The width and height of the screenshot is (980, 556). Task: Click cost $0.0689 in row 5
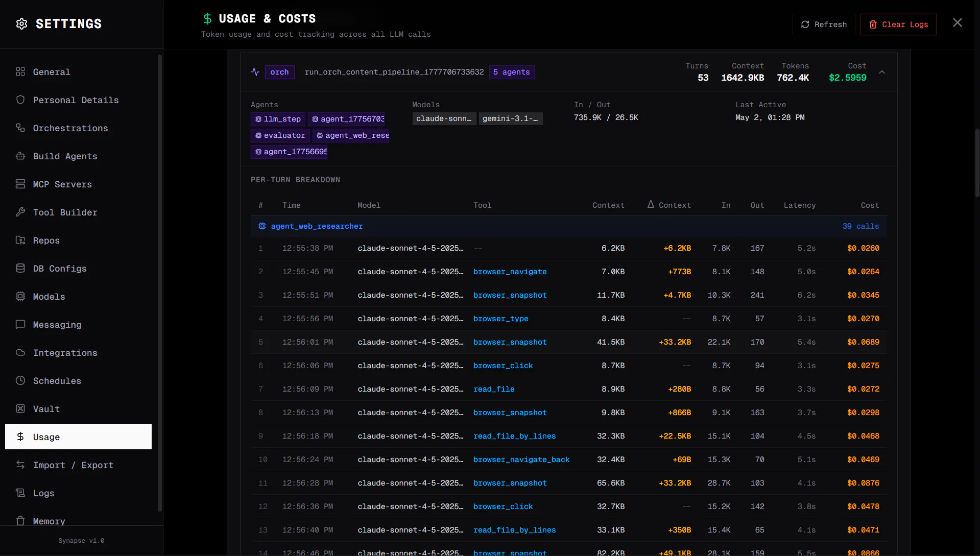(864, 342)
